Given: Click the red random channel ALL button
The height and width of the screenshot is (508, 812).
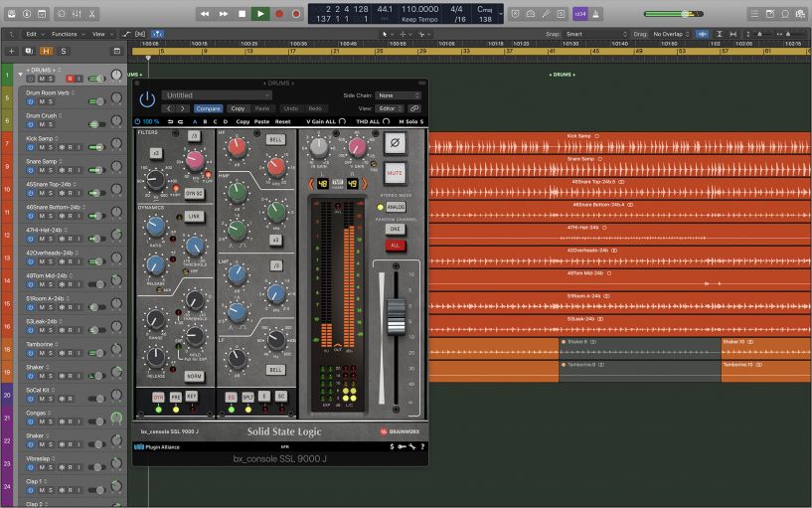Looking at the screenshot, I should click(x=396, y=245).
